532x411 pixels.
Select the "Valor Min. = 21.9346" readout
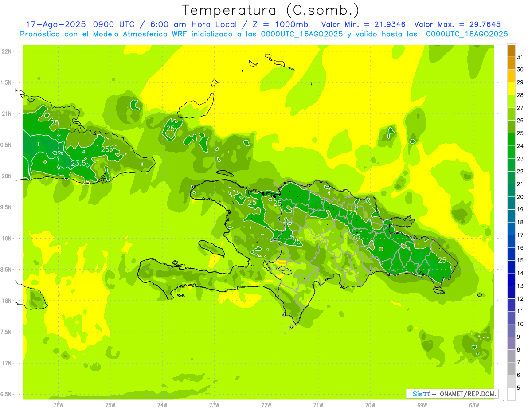pos(364,24)
